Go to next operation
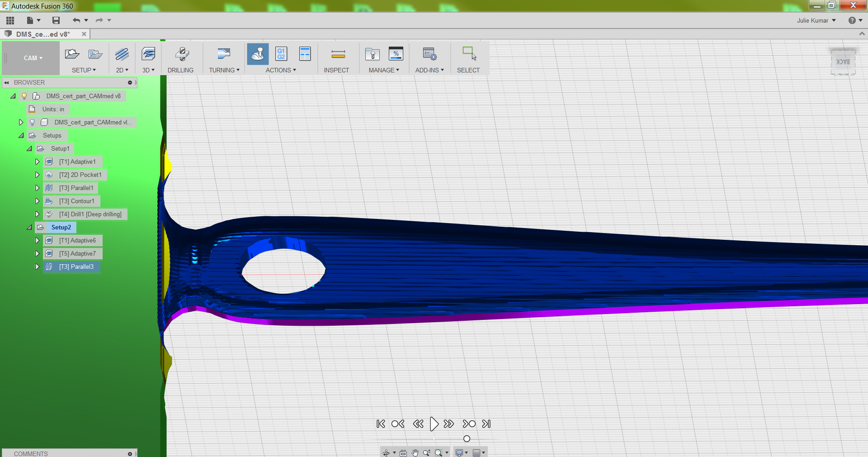The image size is (868, 457). coord(469,424)
